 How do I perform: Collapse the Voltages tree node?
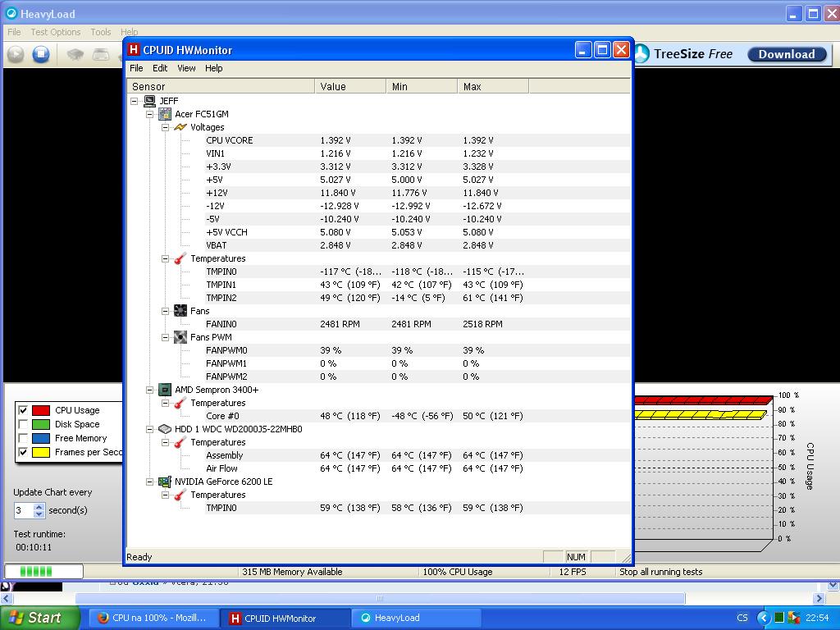coord(165,127)
